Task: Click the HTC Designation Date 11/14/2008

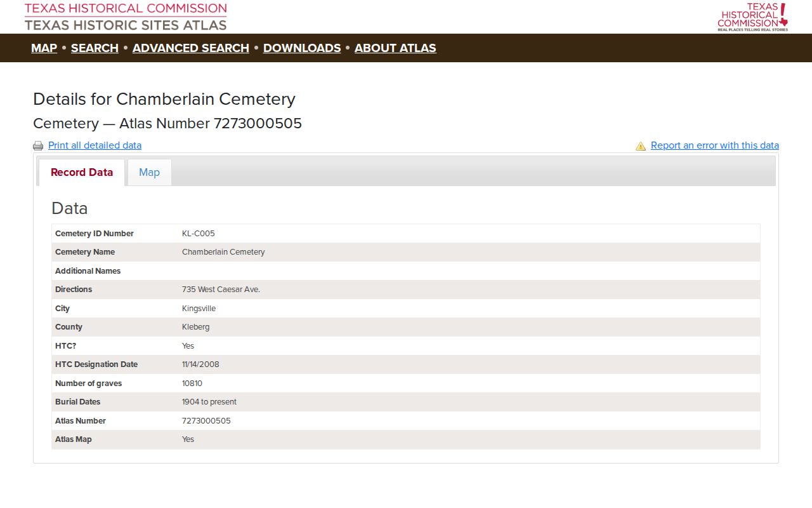Action: pyautogui.click(x=200, y=364)
